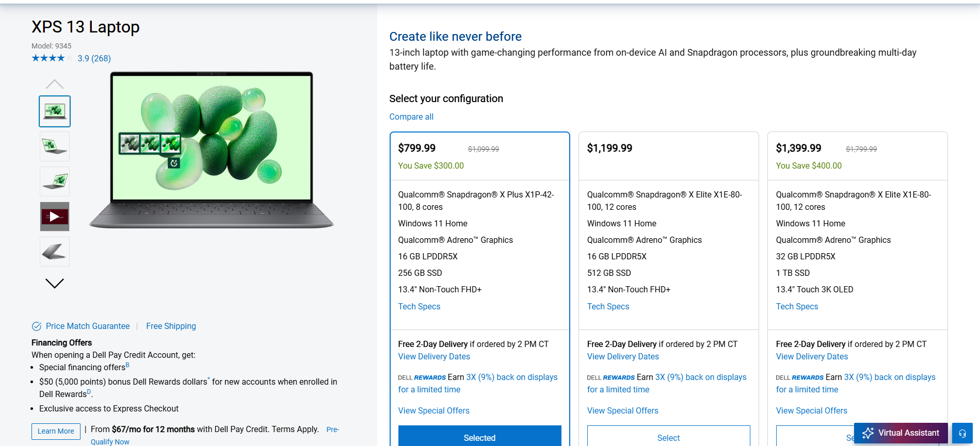980x446 pixels.
Task: Open the 3.9 (268) reviews link
Action: tap(94, 58)
